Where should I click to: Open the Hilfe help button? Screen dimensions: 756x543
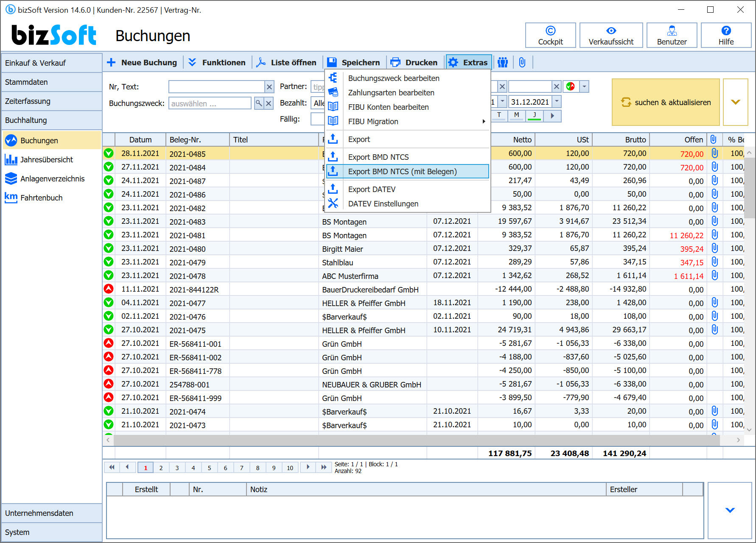(x=725, y=35)
